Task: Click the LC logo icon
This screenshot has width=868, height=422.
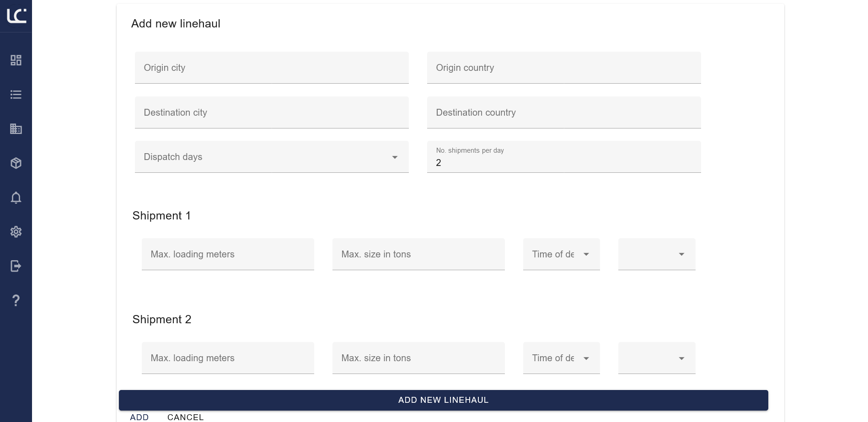Action: (x=16, y=16)
